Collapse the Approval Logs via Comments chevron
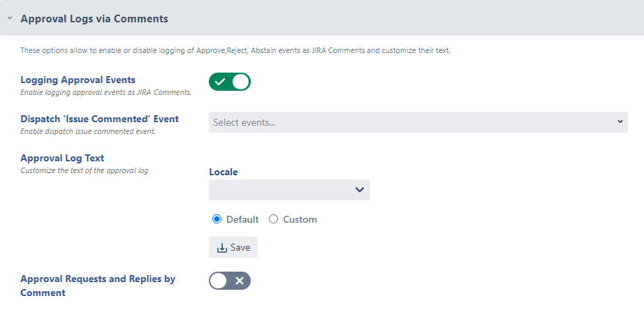This screenshot has width=644, height=317. tap(10, 20)
